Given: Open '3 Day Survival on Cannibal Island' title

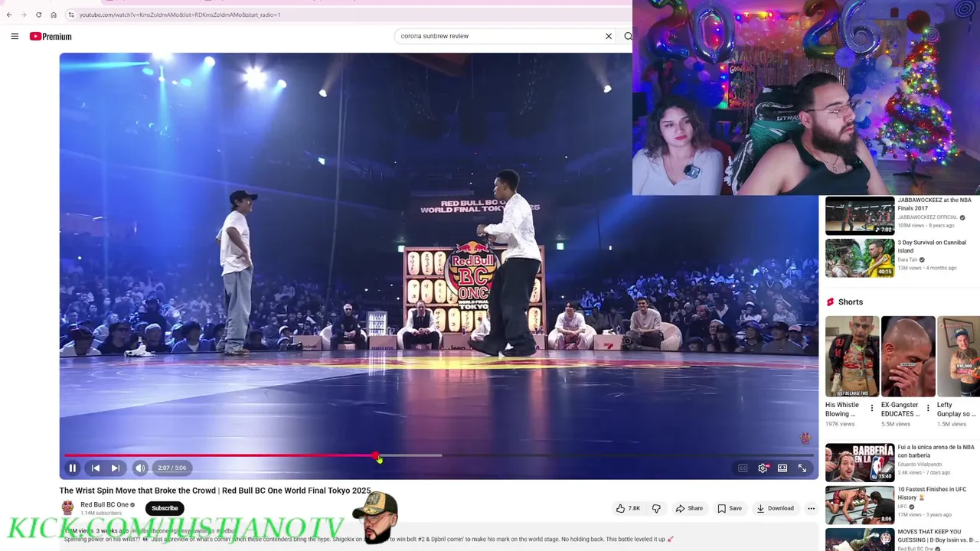Looking at the screenshot, I should coord(932,246).
